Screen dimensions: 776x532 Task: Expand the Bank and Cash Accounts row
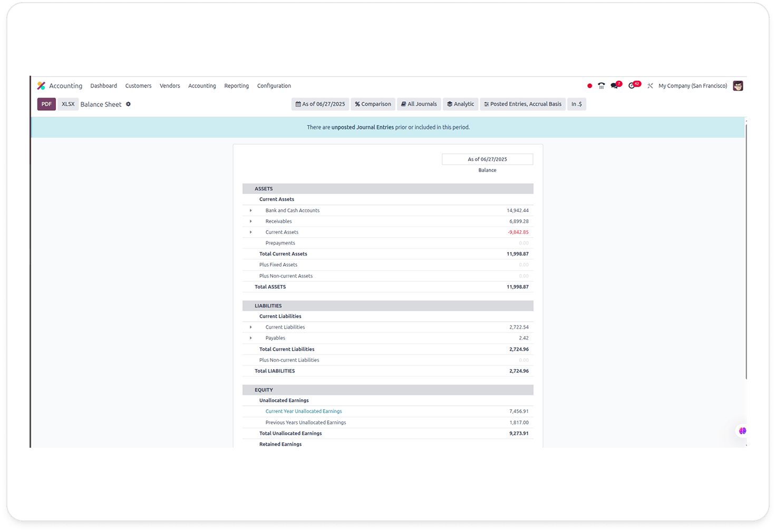pos(250,211)
